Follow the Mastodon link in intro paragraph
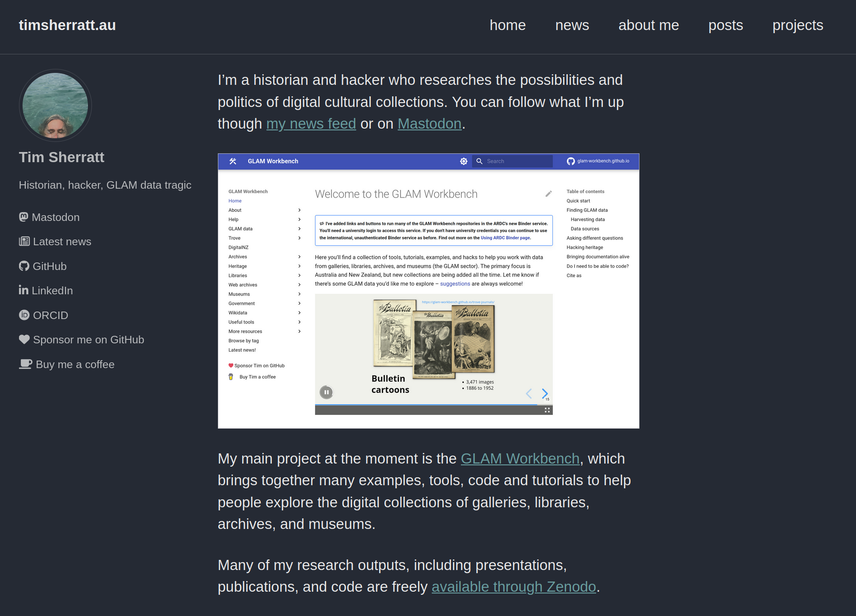856x616 pixels. (430, 124)
